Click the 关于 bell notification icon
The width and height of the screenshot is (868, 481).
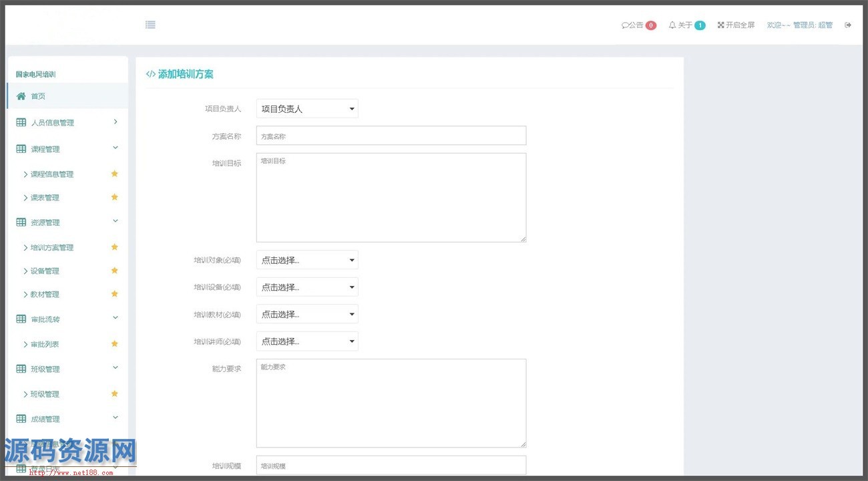coord(672,25)
